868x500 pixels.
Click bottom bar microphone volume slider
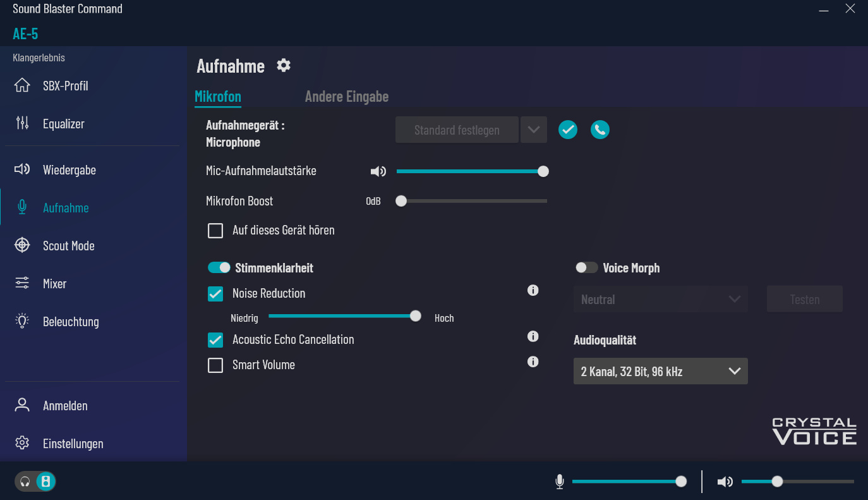click(x=629, y=482)
